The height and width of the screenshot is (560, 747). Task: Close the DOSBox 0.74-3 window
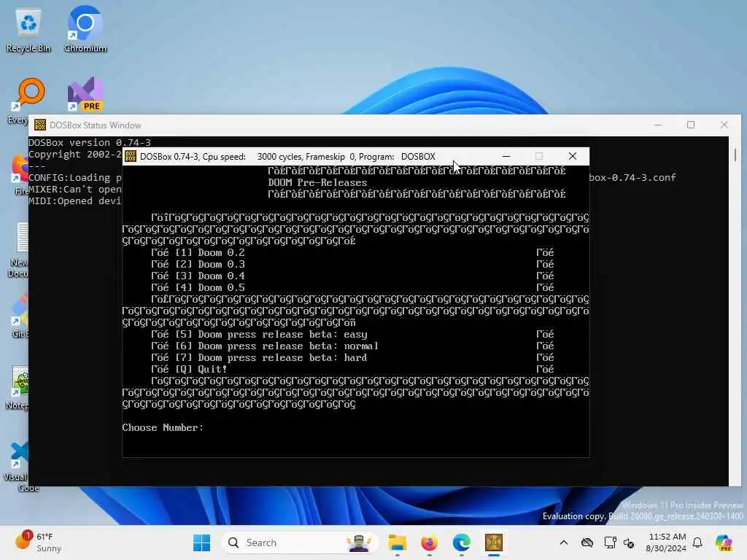pyautogui.click(x=573, y=156)
